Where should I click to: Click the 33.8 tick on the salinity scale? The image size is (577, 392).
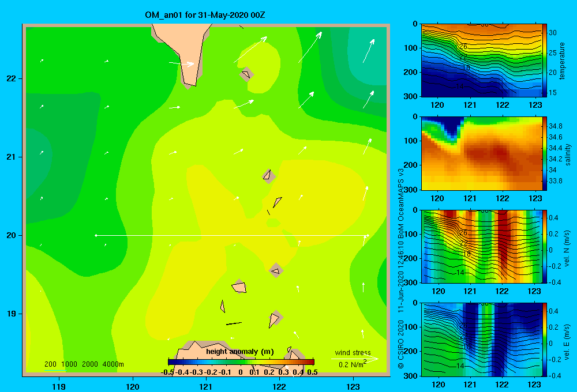[555, 181]
